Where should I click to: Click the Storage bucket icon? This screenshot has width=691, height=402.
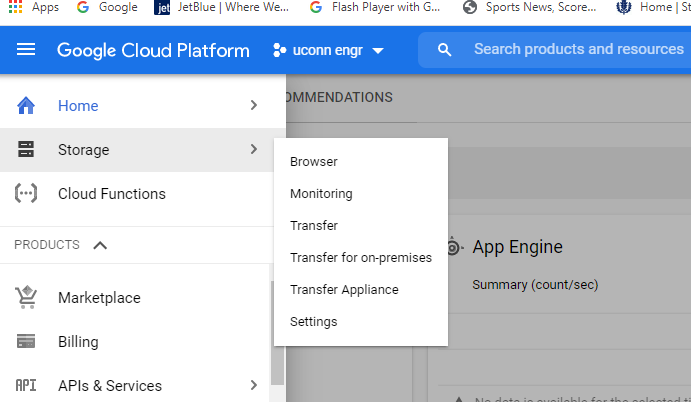point(26,149)
